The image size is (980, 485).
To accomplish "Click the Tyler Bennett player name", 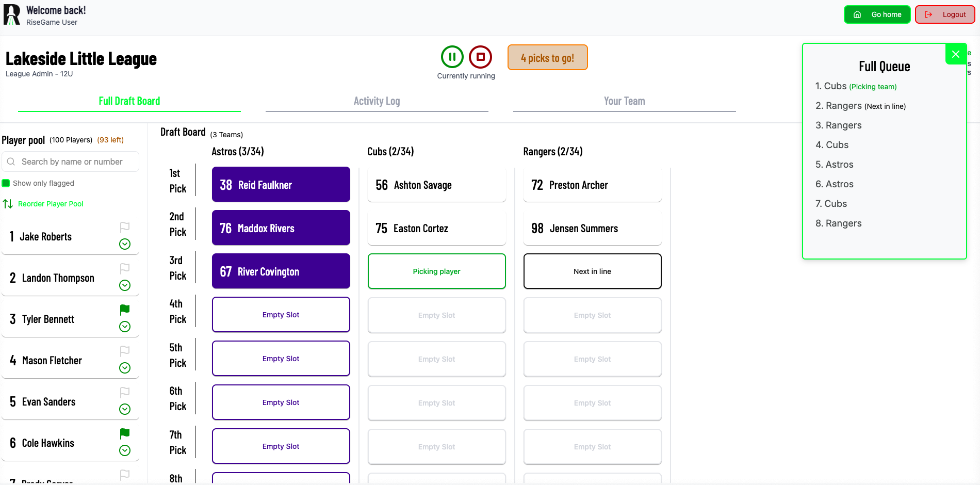I will [48, 319].
